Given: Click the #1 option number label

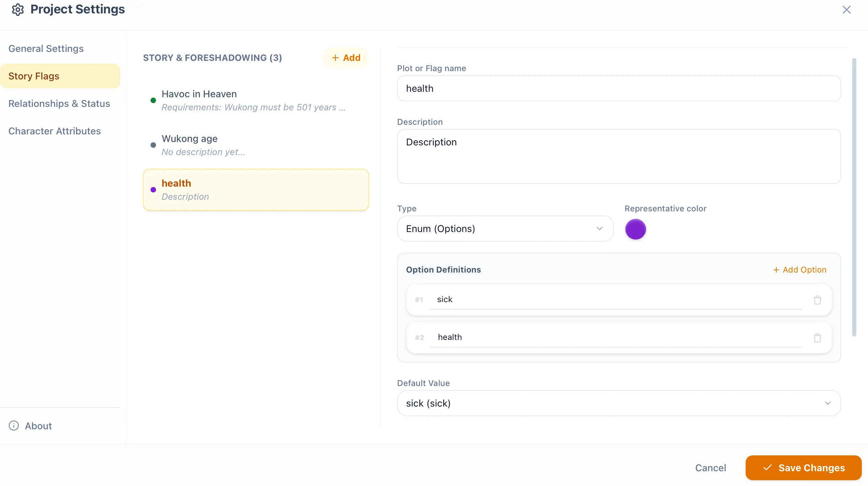Looking at the screenshot, I should point(419,300).
